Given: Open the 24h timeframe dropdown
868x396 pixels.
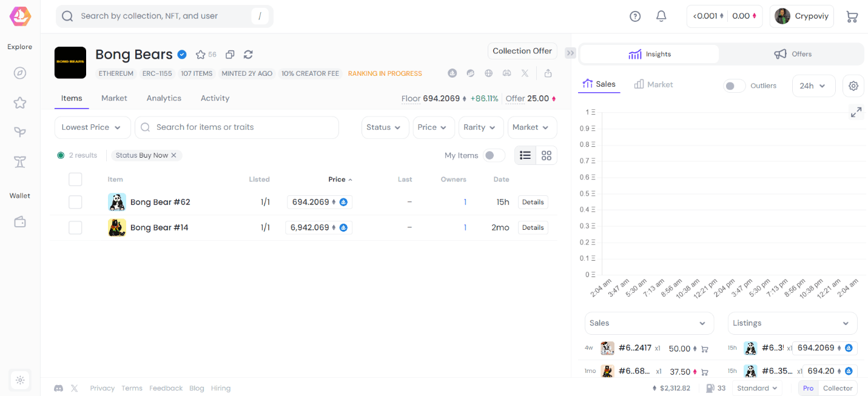Looking at the screenshot, I should (x=813, y=86).
